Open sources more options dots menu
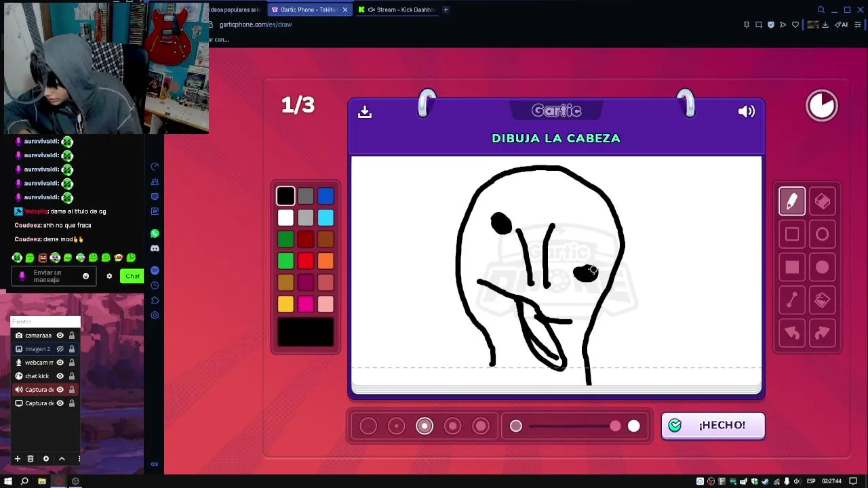 coord(79,459)
